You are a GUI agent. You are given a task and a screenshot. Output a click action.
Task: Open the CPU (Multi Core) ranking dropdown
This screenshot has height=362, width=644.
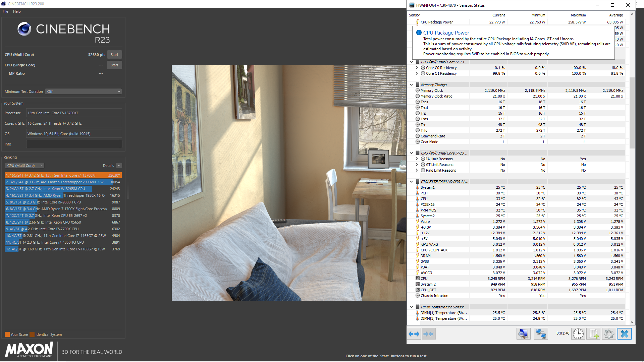coord(24,166)
